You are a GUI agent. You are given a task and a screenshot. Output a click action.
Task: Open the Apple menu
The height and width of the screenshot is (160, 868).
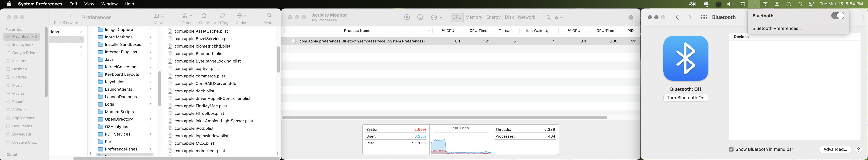point(9,4)
